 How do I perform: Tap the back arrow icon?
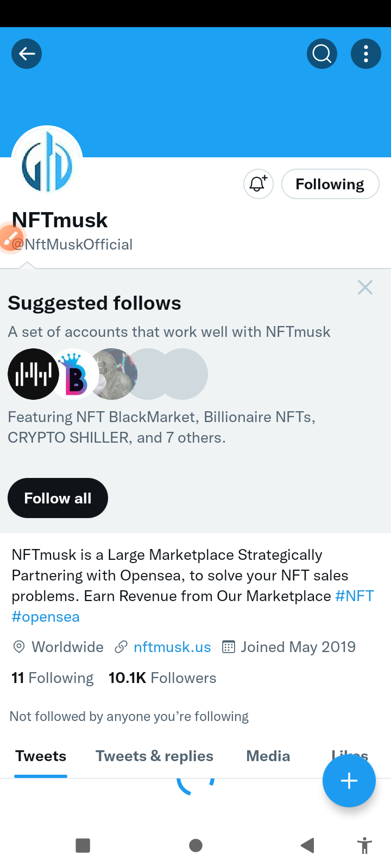pos(27,54)
